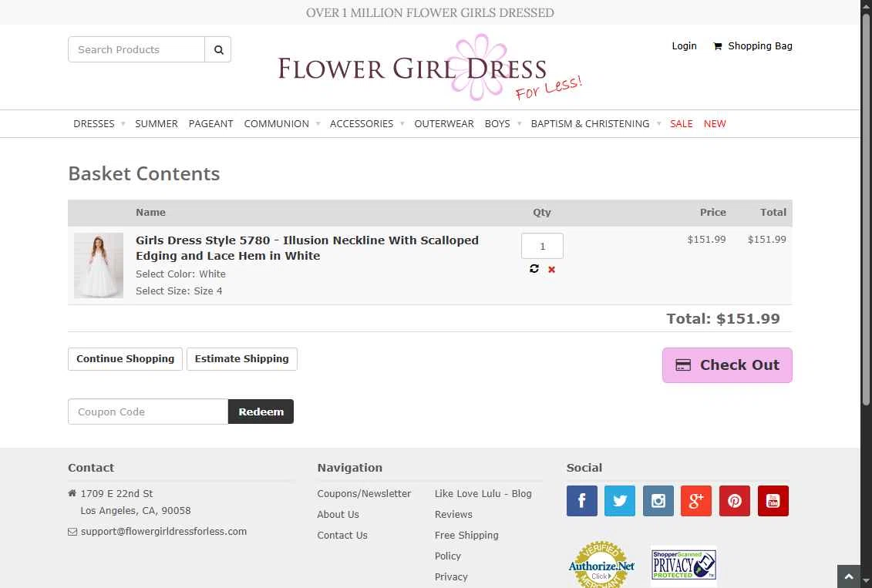Open the Google Plus social icon
Image resolution: width=872 pixels, height=588 pixels.
[696, 501]
